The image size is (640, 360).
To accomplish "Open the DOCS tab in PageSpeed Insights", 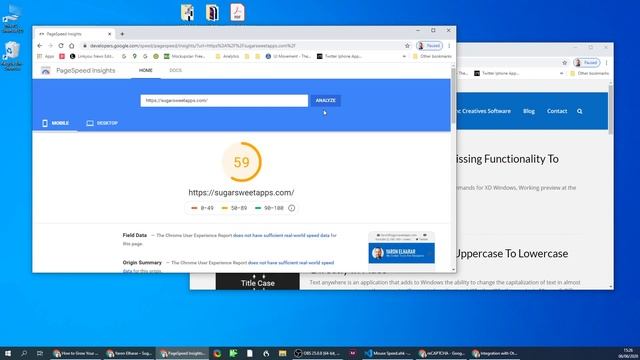I will [176, 70].
